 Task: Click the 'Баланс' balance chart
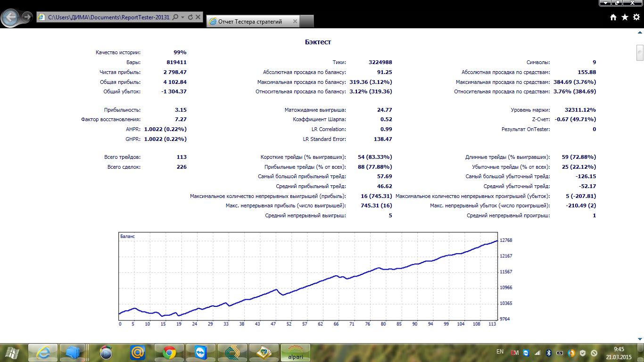pos(308,276)
